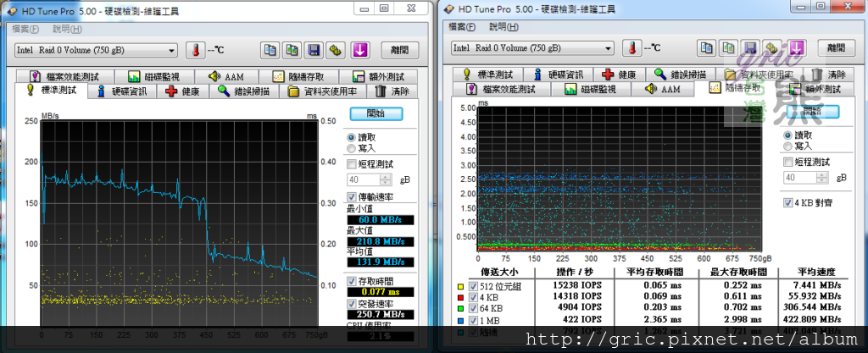Click the floppy disk save icon in right window
Image resolution: width=868 pixels, height=353 pixels.
tap(749, 48)
